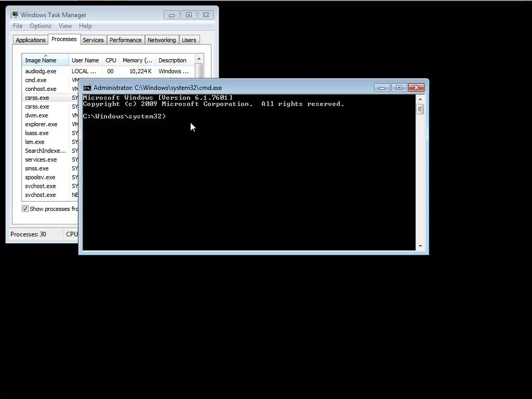The width and height of the screenshot is (532, 399).
Task: Sort processes by Description column
Action: [x=175, y=60]
